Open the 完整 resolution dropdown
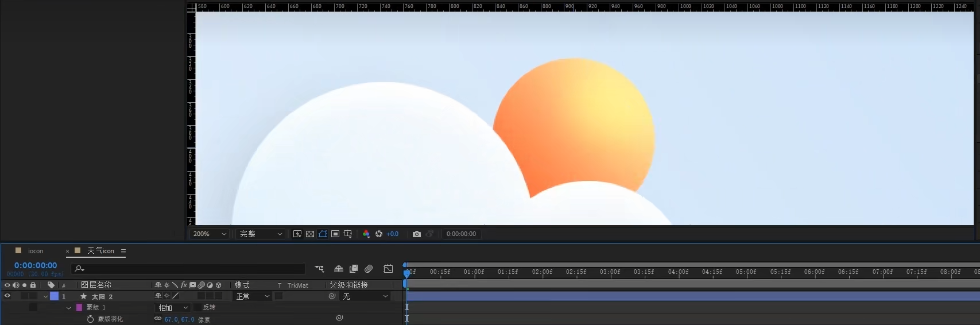This screenshot has height=325, width=980. point(261,234)
